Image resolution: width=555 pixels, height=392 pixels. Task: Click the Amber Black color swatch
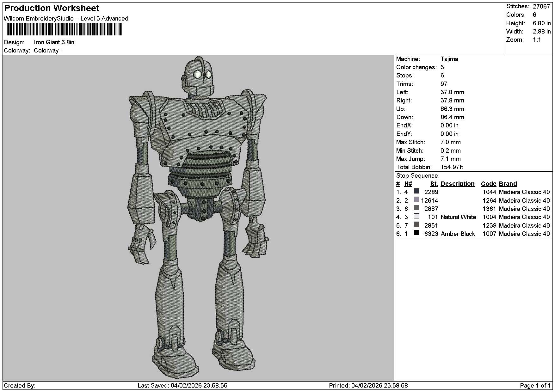tap(416, 233)
